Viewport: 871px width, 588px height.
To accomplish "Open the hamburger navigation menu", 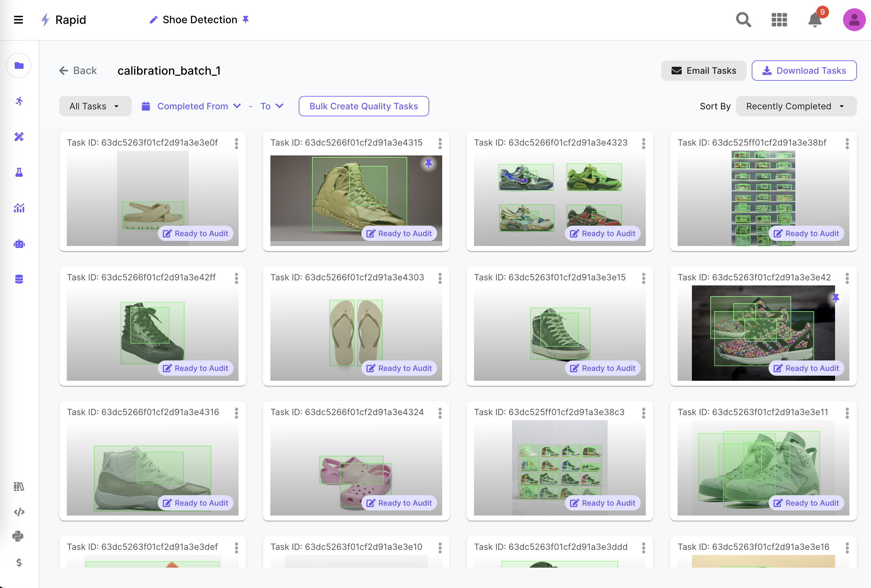I will (x=18, y=19).
